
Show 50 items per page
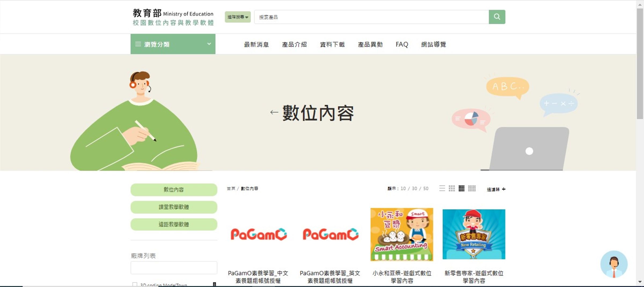pyautogui.click(x=426, y=189)
